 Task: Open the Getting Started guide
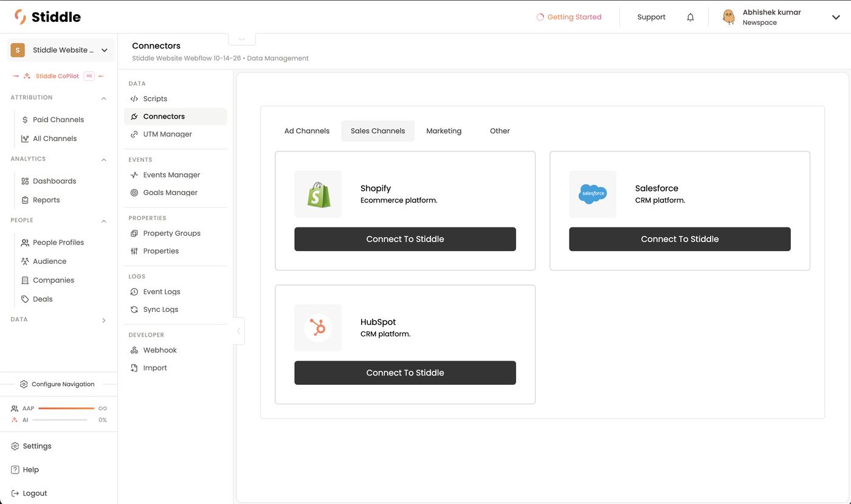click(569, 17)
